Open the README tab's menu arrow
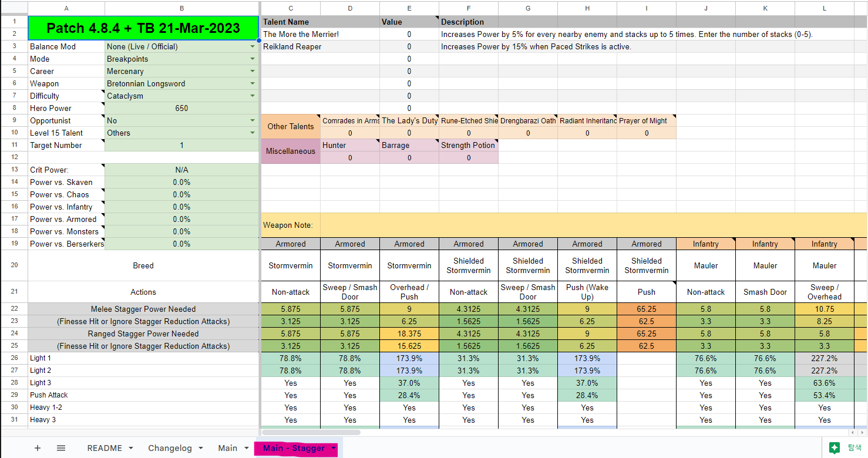Screen dimensions: 868x458 (130, 448)
